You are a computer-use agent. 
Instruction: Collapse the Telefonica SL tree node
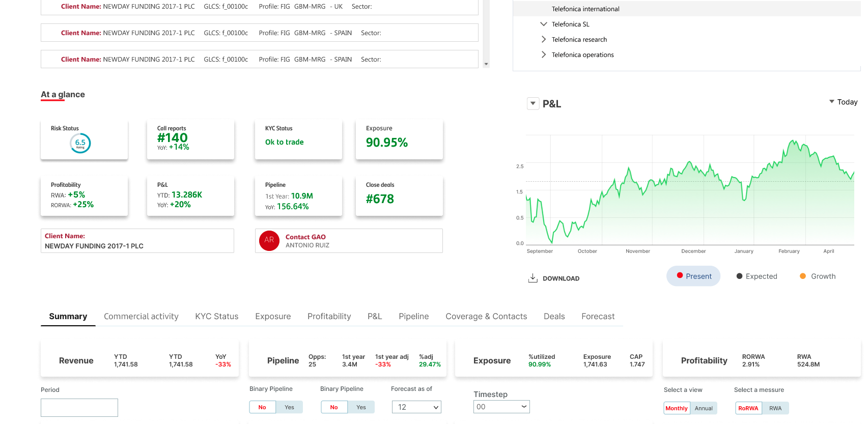tap(544, 24)
